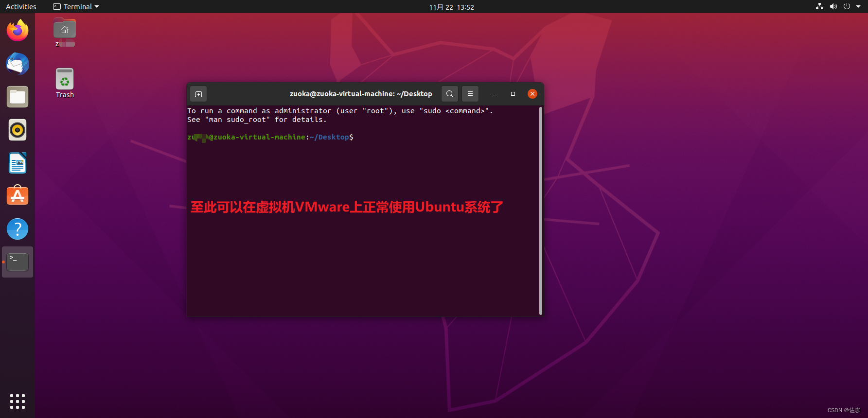
Task: Open Ubuntu Software store icon
Action: (18, 196)
